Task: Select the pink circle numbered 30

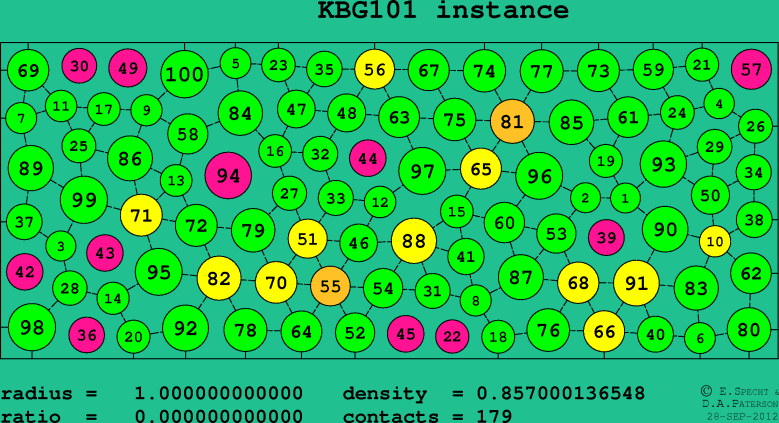Action: [79, 66]
